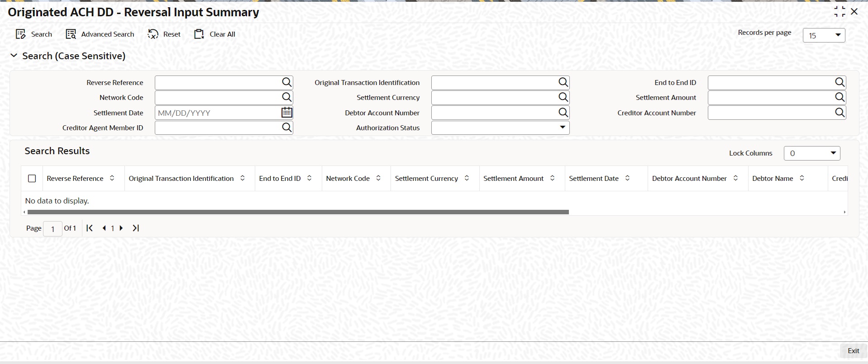
Task: Click Clear All
Action: 215,34
